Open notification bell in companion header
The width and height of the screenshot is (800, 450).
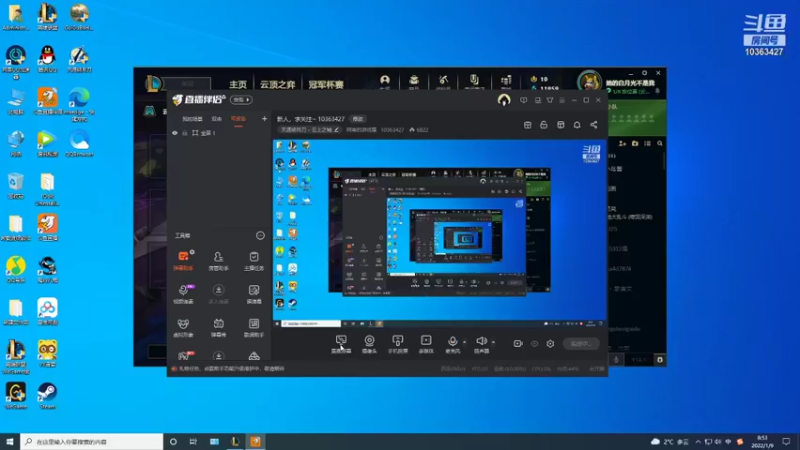coord(577,124)
